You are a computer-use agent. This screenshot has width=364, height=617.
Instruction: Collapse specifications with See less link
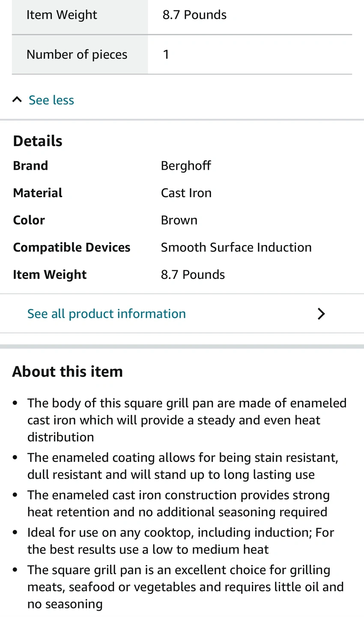pyautogui.click(x=51, y=100)
